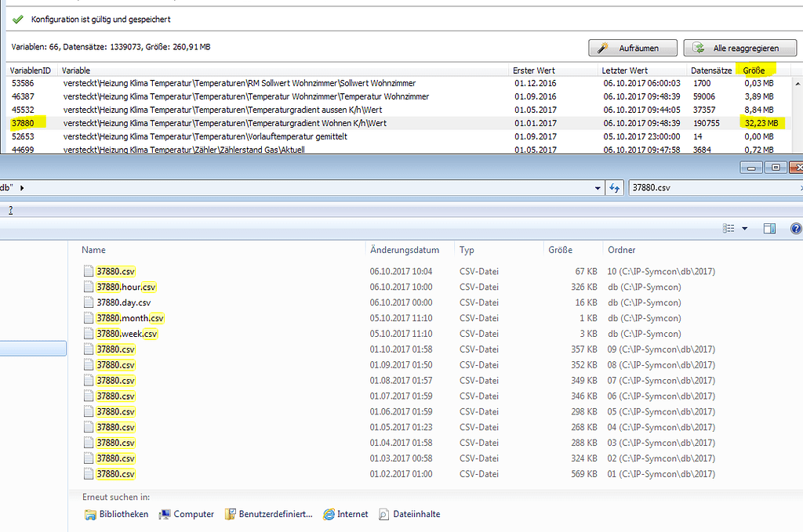Search again in Computer
The height and width of the screenshot is (532, 803).
point(187,514)
